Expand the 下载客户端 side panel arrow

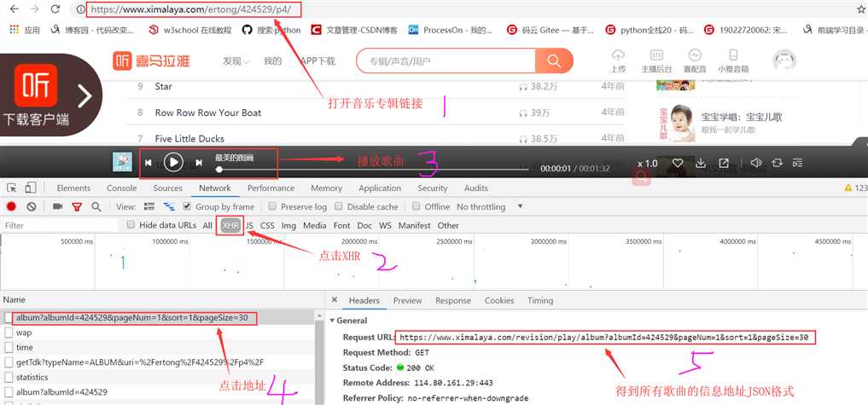(84, 96)
